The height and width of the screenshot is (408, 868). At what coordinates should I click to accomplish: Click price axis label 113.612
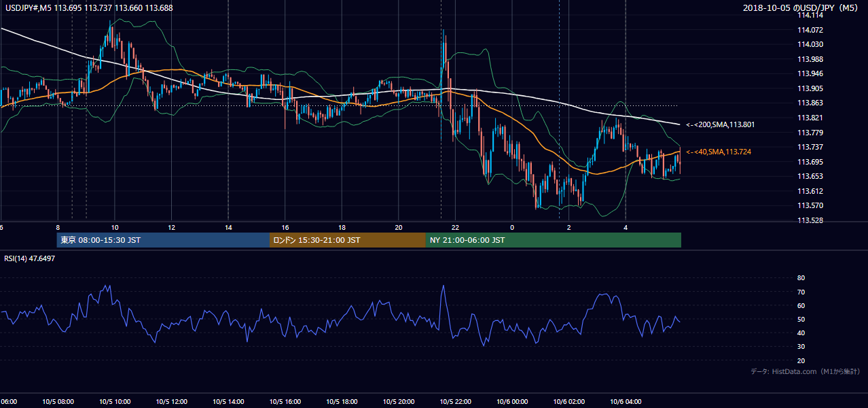click(811, 191)
